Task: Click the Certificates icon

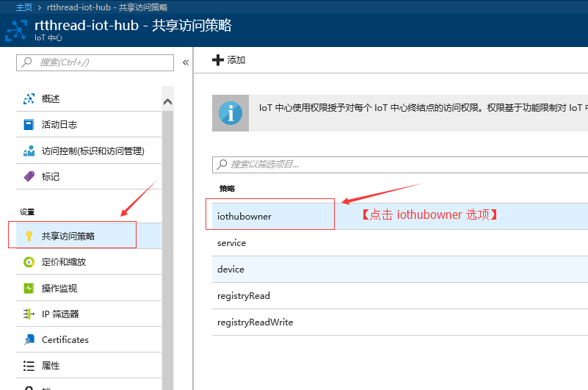Action: tap(29, 340)
